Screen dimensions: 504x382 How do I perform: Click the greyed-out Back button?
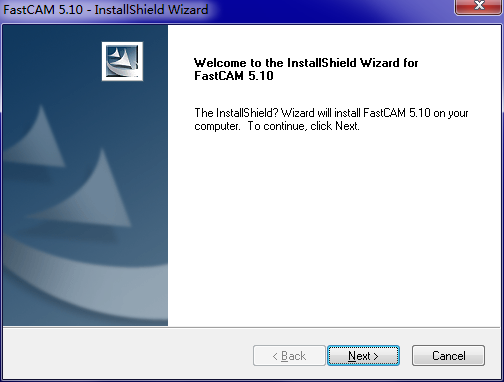click(289, 356)
